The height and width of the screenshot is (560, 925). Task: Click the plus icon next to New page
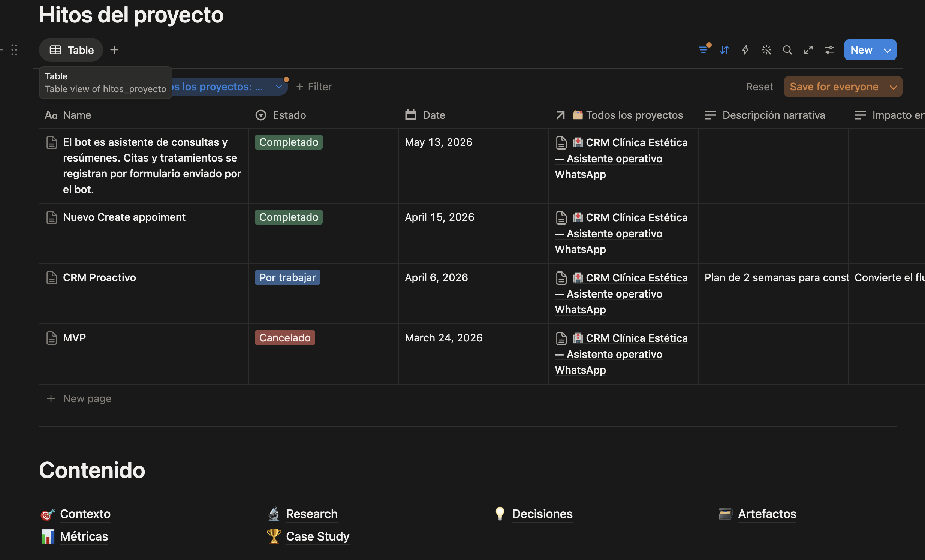tap(51, 398)
